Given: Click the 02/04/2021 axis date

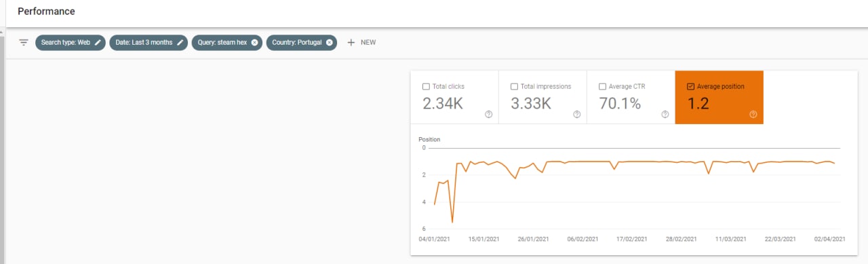Looking at the screenshot, I should (x=829, y=239).
